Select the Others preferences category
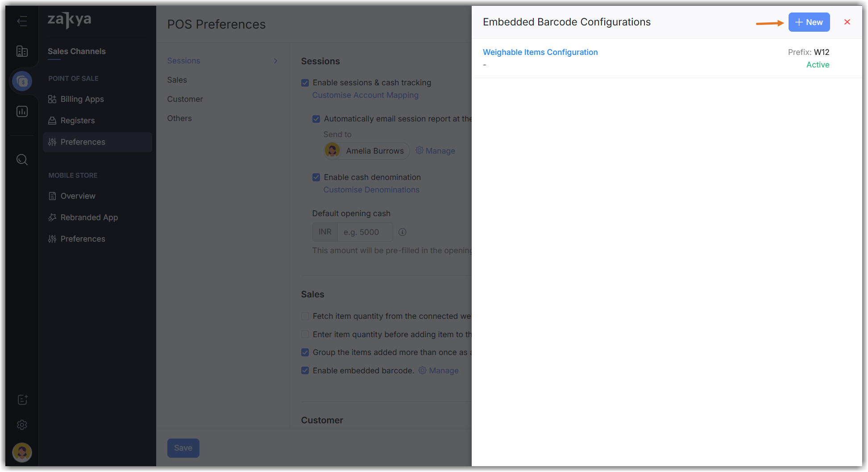The image size is (868, 472). [179, 118]
